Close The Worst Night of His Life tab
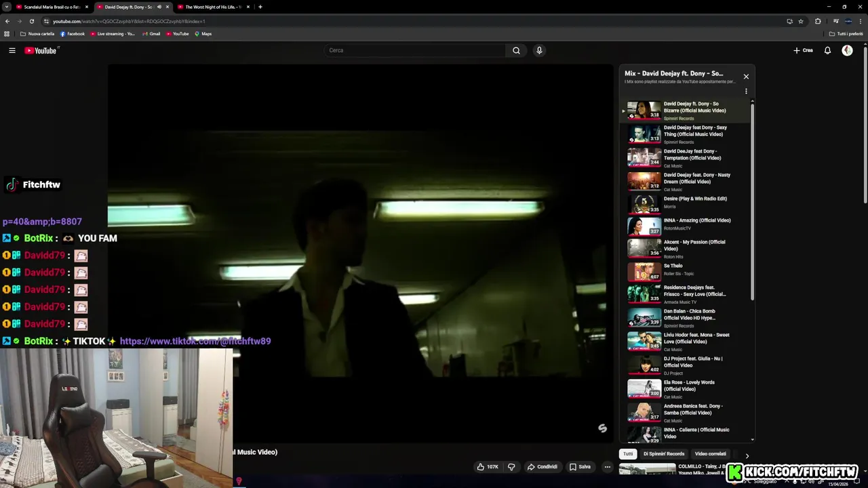 tap(248, 7)
